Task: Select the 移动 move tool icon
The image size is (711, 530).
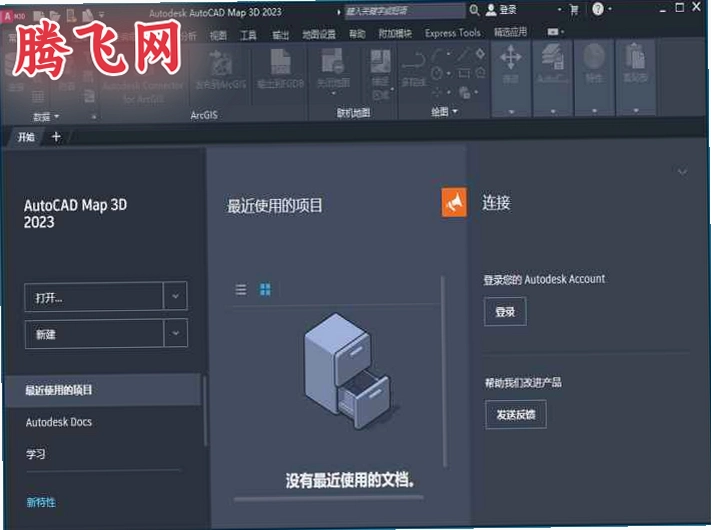Action: pyautogui.click(x=511, y=59)
